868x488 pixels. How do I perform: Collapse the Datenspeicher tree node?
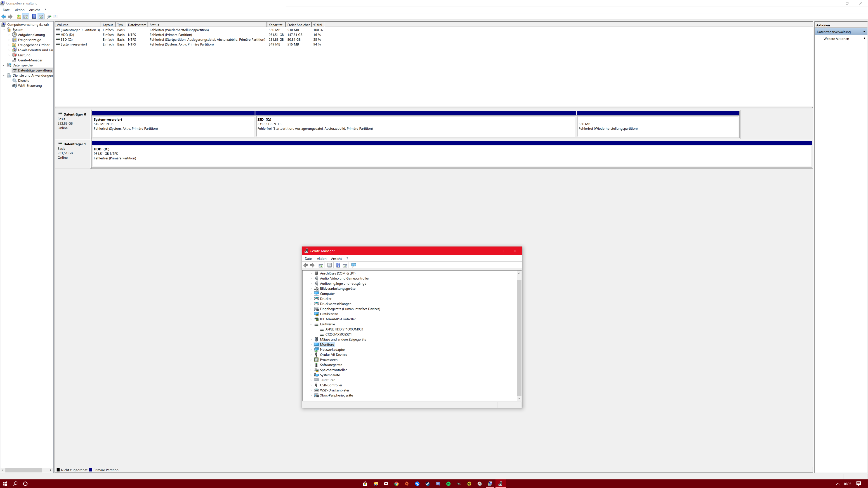[4, 65]
